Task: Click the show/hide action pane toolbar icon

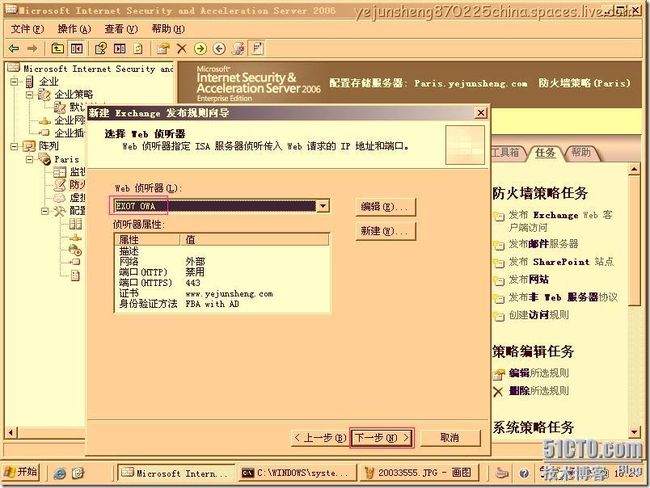Action: point(120,49)
